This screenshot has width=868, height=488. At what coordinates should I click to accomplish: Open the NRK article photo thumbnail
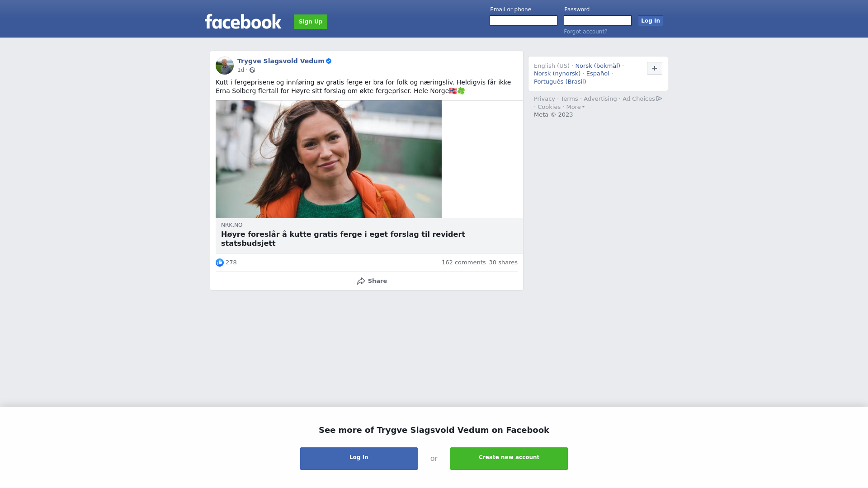tap(329, 160)
